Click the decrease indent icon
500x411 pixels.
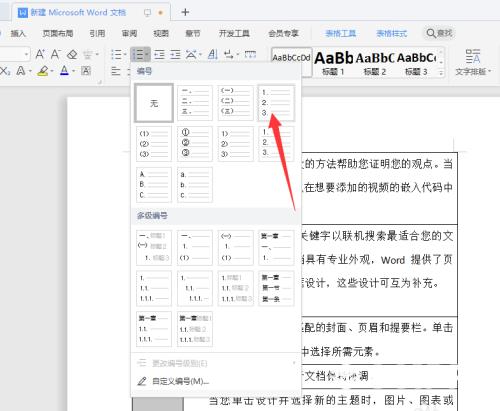coord(159,54)
